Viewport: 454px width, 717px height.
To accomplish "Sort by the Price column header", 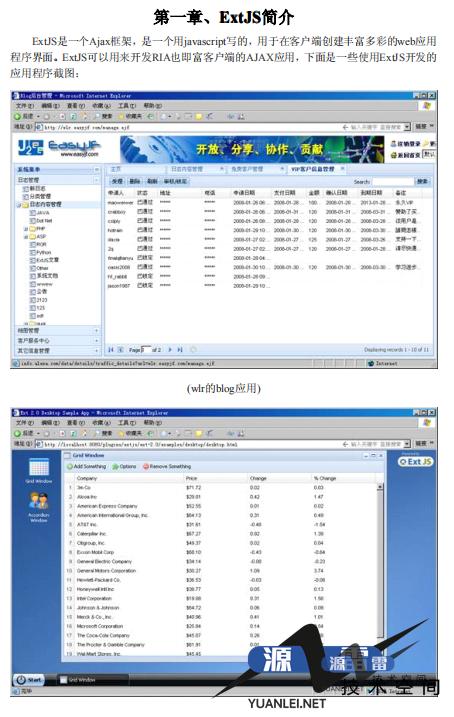I will 215,478.
